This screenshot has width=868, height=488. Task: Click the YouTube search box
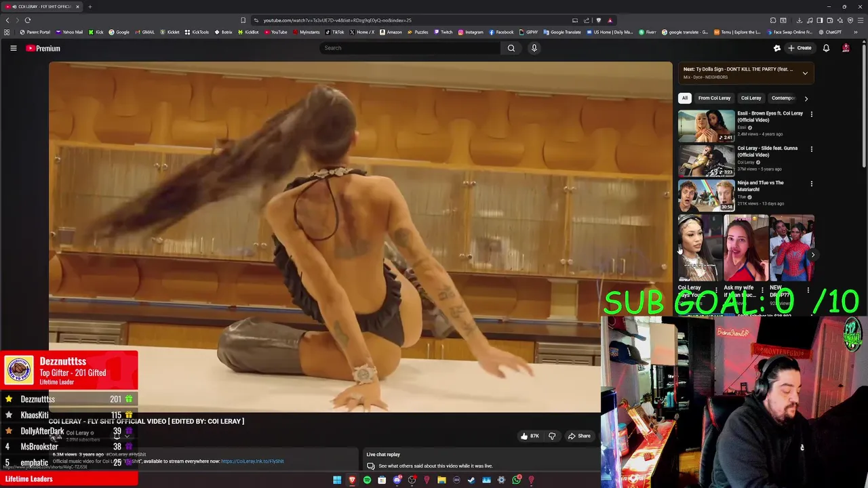point(410,48)
